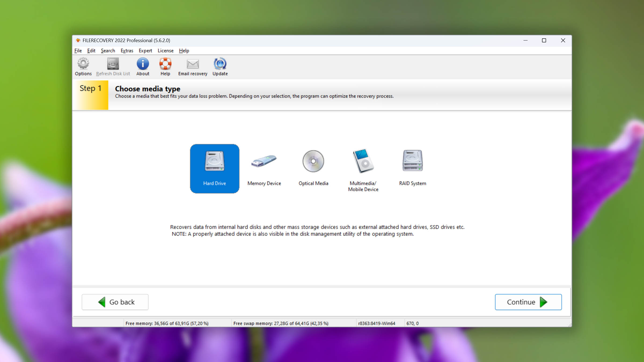Click the Refresh Disk List icon
This screenshot has width=644, height=362.
click(113, 64)
